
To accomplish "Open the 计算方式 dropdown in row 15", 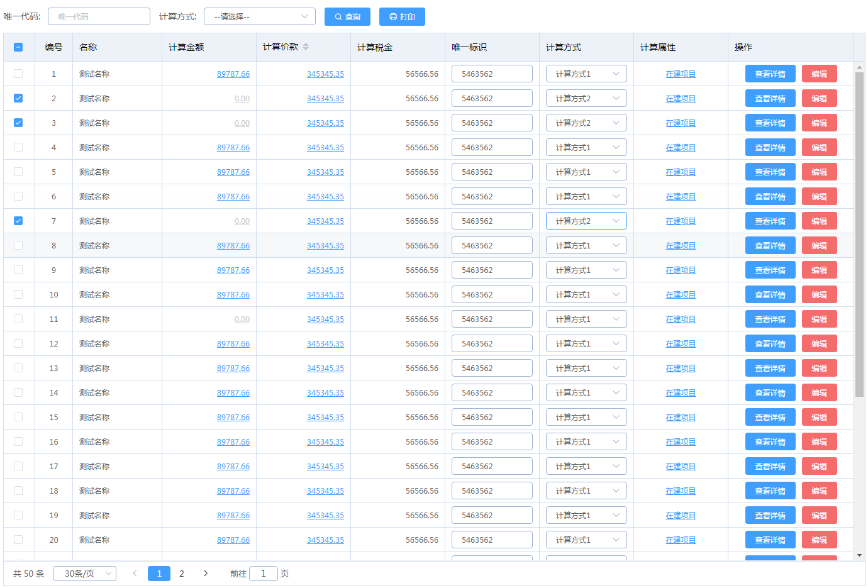I will point(586,417).
